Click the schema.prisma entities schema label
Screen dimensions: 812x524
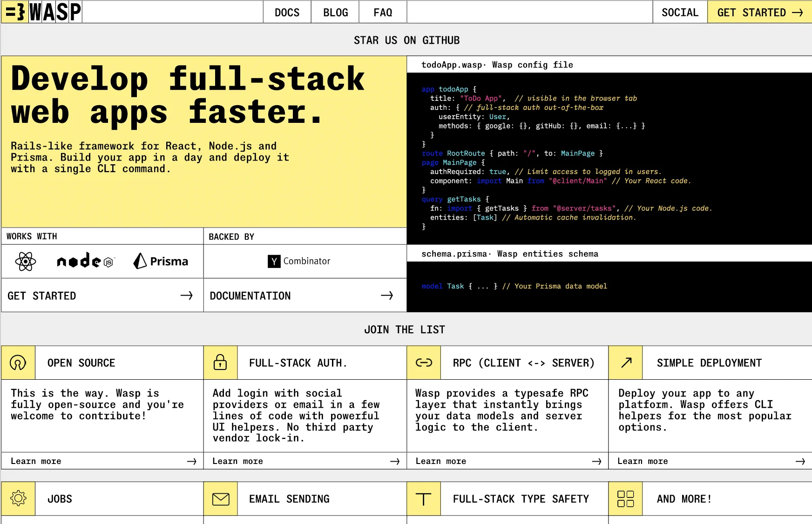click(509, 254)
